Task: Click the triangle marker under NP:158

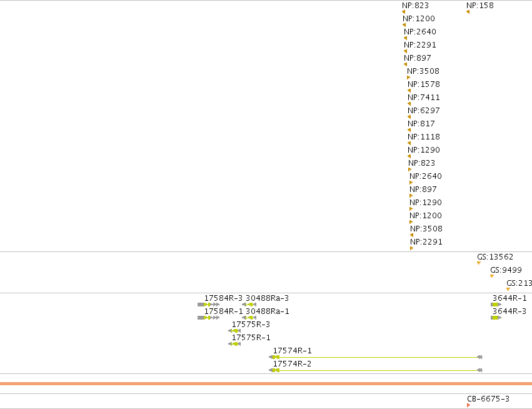Action: click(468, 13)
